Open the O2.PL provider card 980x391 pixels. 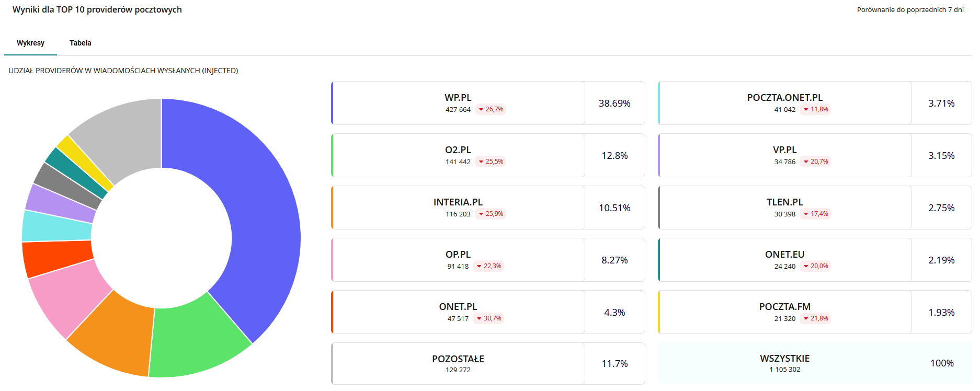[458, 155]
